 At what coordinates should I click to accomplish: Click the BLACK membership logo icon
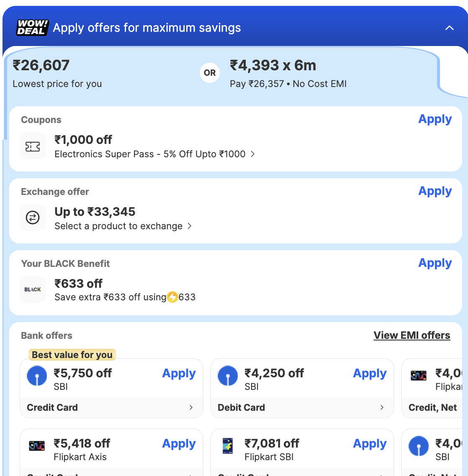33,289
